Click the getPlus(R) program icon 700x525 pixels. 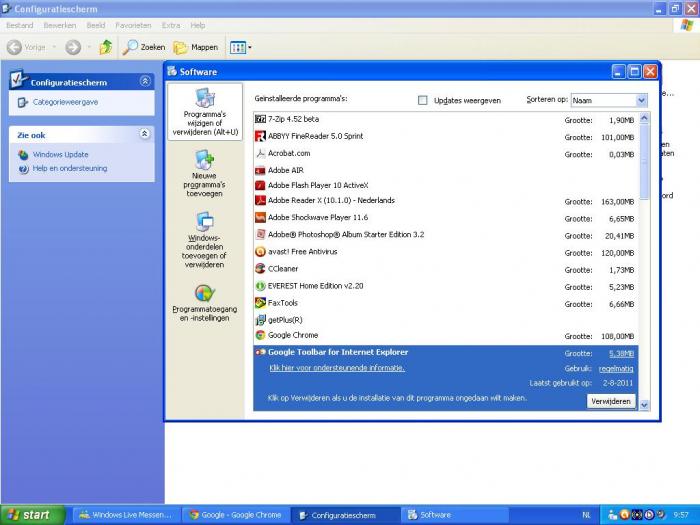260,320
